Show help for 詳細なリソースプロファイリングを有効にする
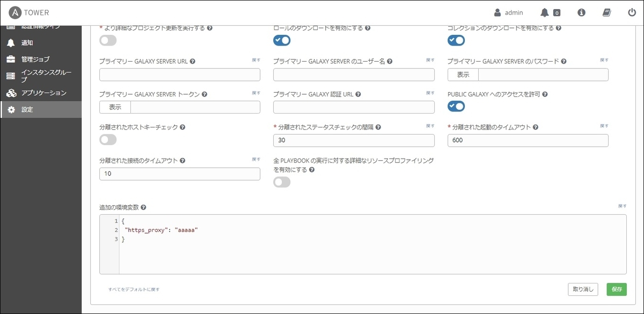This screenshot has height=314, width=644. pos(312,170)
